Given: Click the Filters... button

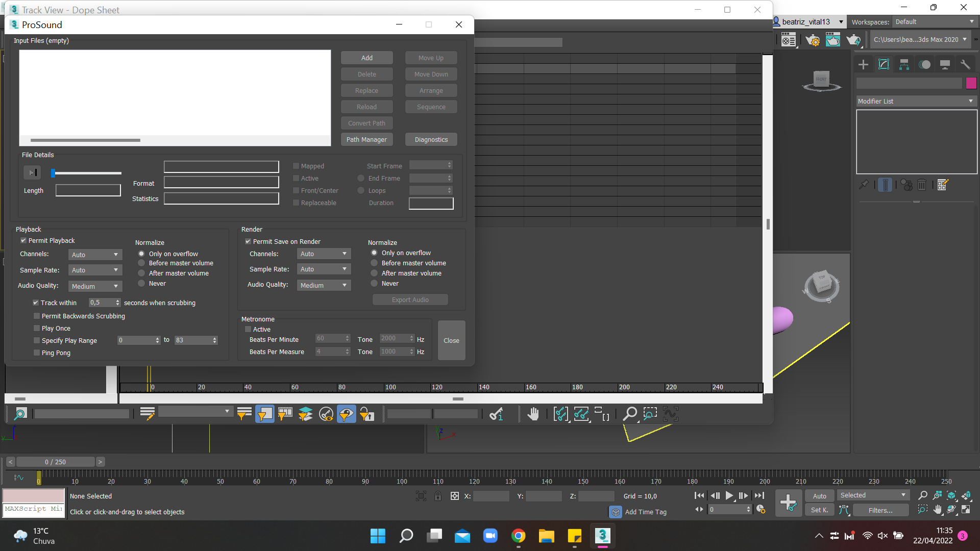Looking at the screenshot, I should 880,510.
